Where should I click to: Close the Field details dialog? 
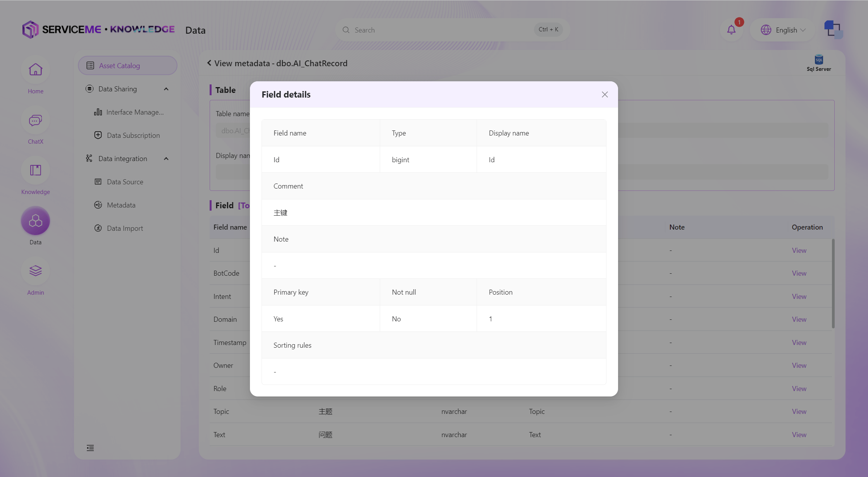point(604,94)
